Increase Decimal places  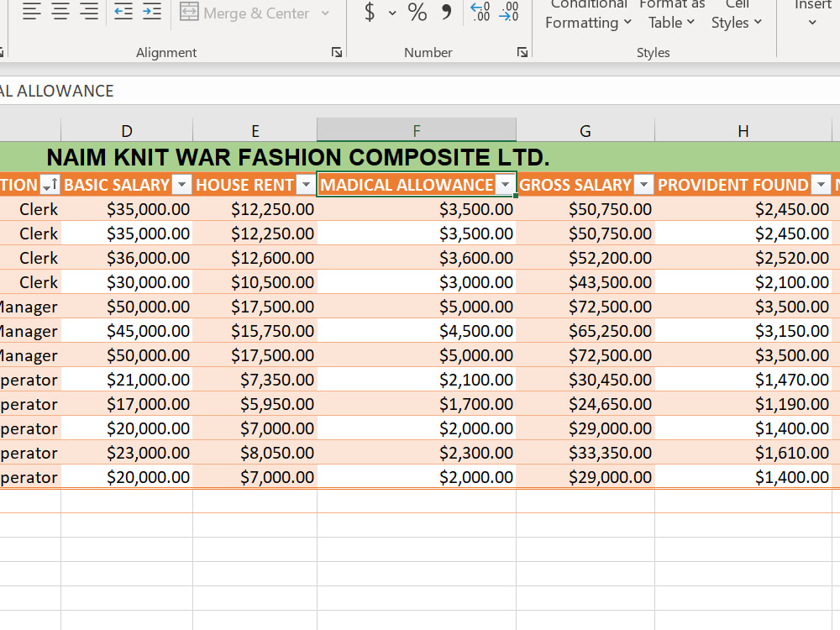click(x=480, y=12)
